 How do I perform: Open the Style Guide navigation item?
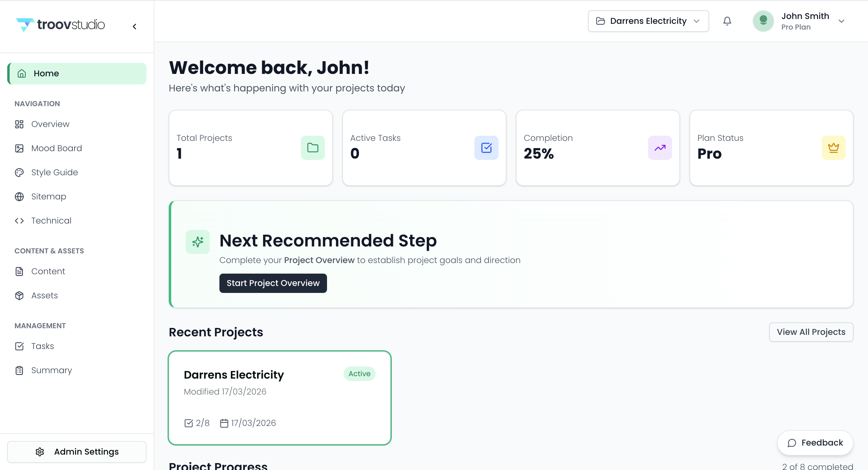point(54,172)
